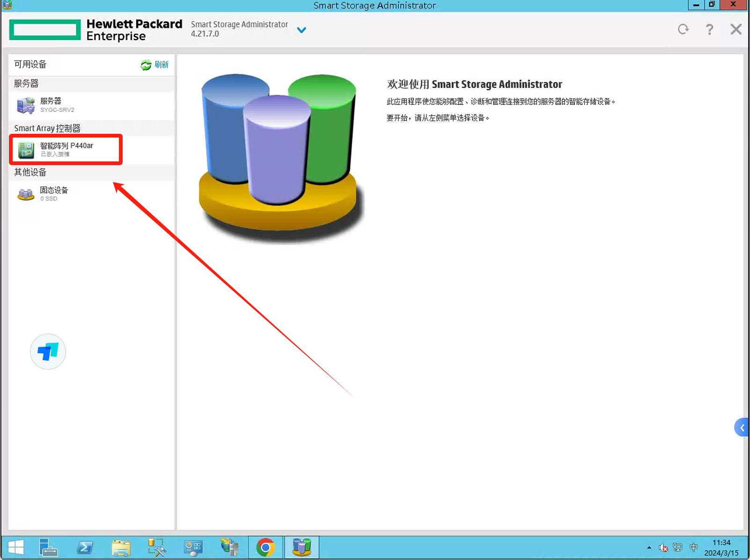Switch to Google Chrome in the taskbar

tap(265, 547)
